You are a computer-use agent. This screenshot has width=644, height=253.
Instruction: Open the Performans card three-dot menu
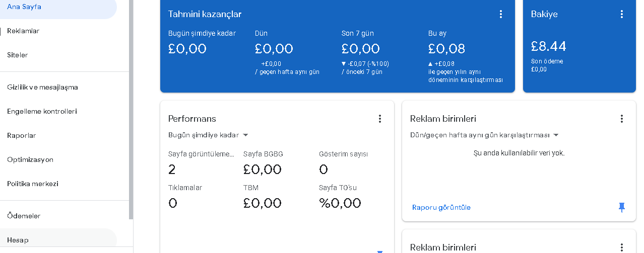coord(379,119)
